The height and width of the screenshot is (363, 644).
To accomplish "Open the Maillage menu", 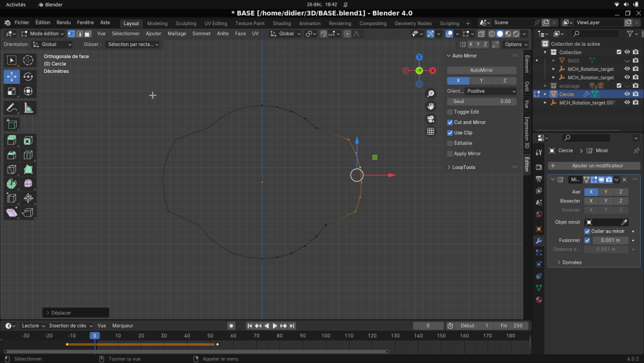I will [x=176, y=34].
